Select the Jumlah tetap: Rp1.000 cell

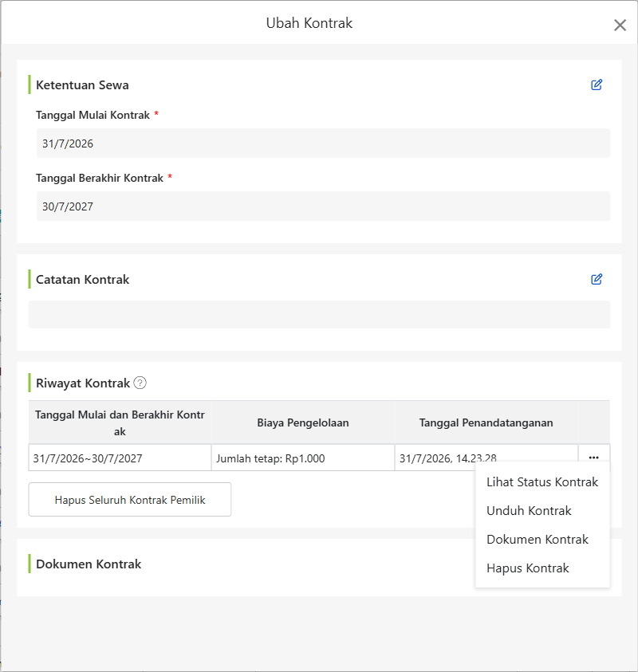tap(303, 458)
